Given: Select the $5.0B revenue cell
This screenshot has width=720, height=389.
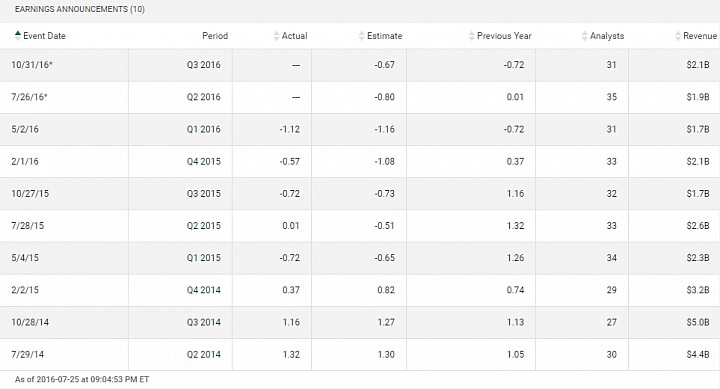Looking at the screenshot, I should (674, 322).
